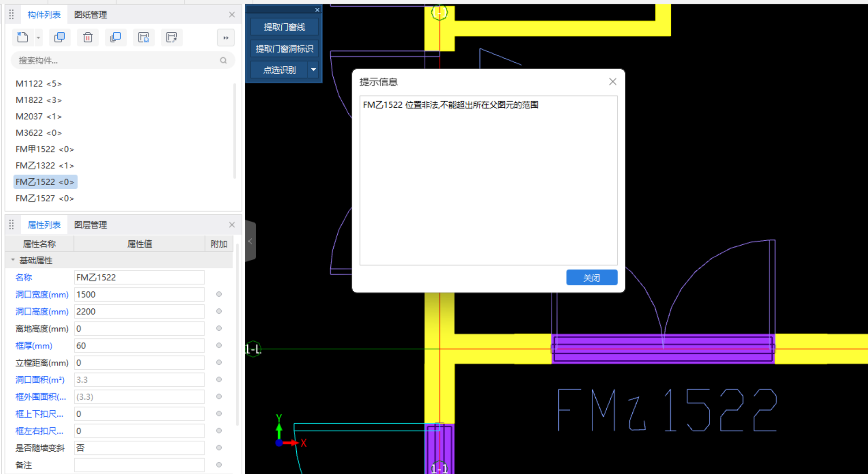Toggle 附加 checkbox for 框外围面积
The width and height of the screenshot is (868, 474).
tap(219, 397)
